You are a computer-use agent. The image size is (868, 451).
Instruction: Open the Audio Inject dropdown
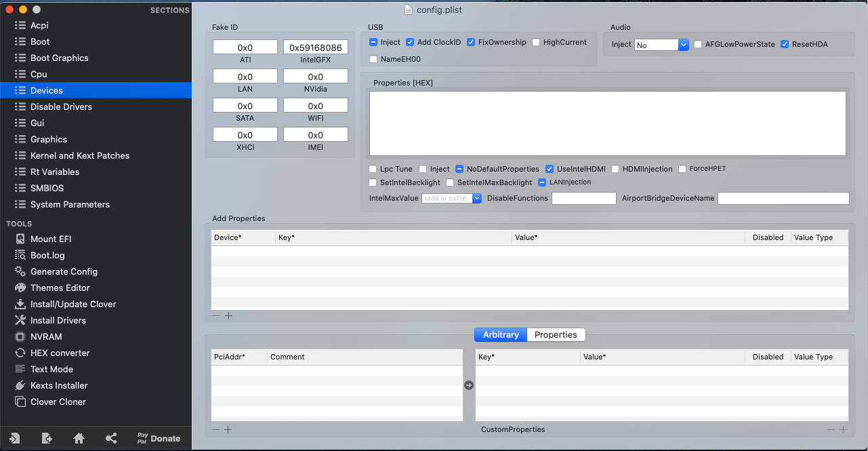tap(661, 45)
